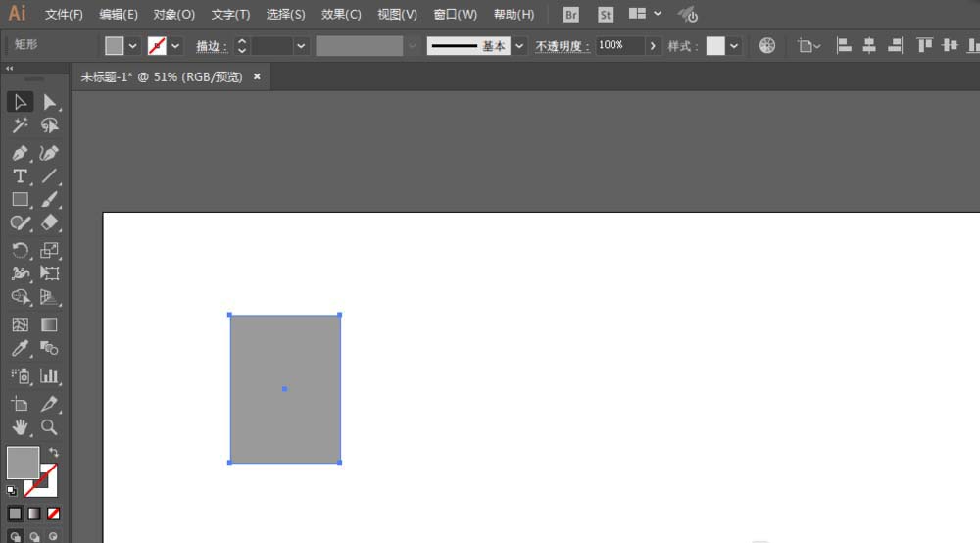This screenshot has width=980, height=543.
Task: Click Horizontal Align Center icon
Action: pyautogui.click(x=868, y=46)
